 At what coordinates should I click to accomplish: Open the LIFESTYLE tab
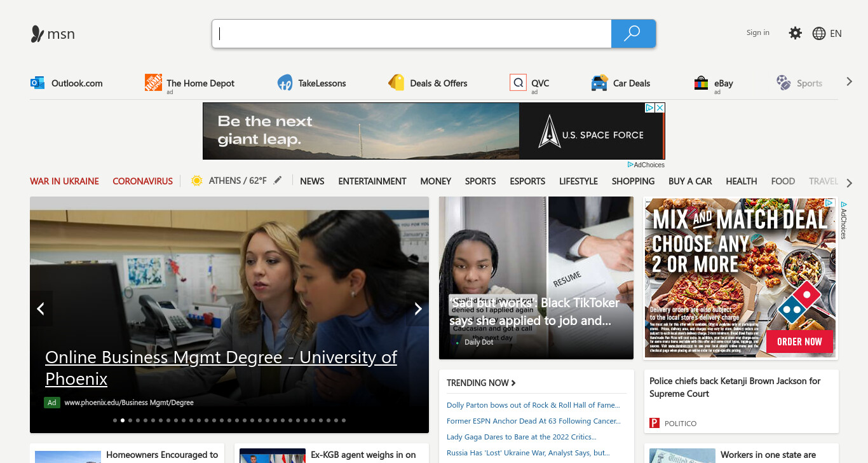tap(578, 181)
